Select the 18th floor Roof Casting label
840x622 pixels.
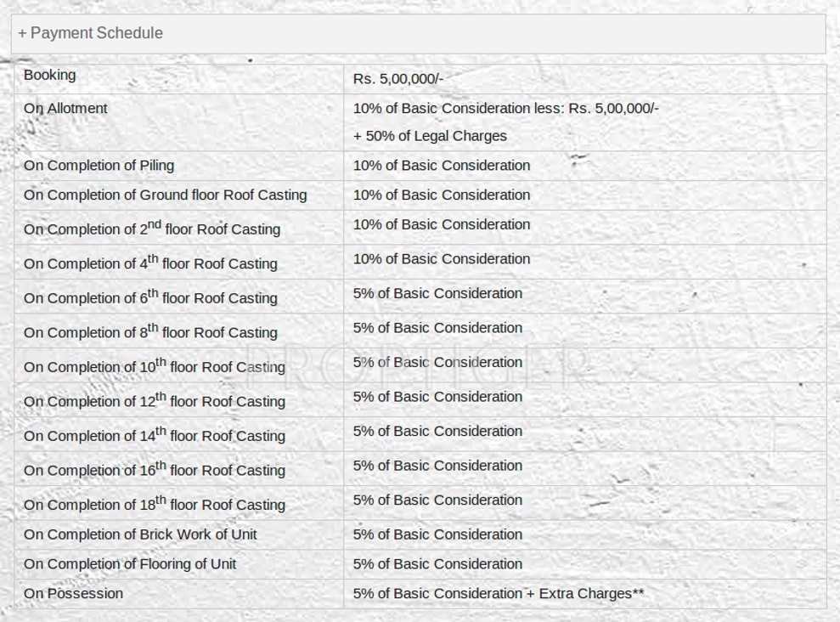coord(154,505)
